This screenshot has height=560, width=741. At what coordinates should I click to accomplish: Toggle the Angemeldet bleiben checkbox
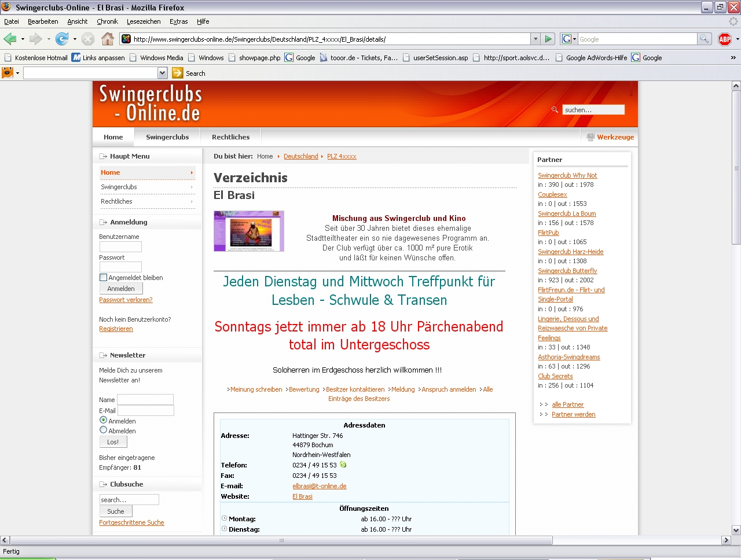[x=103, y=278]
